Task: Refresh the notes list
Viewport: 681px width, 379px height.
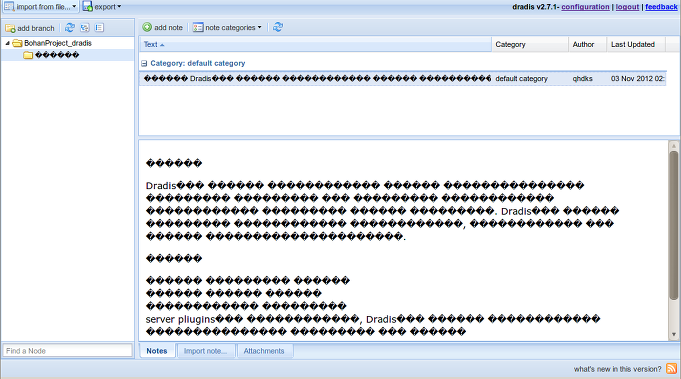Action: (278, 27)
